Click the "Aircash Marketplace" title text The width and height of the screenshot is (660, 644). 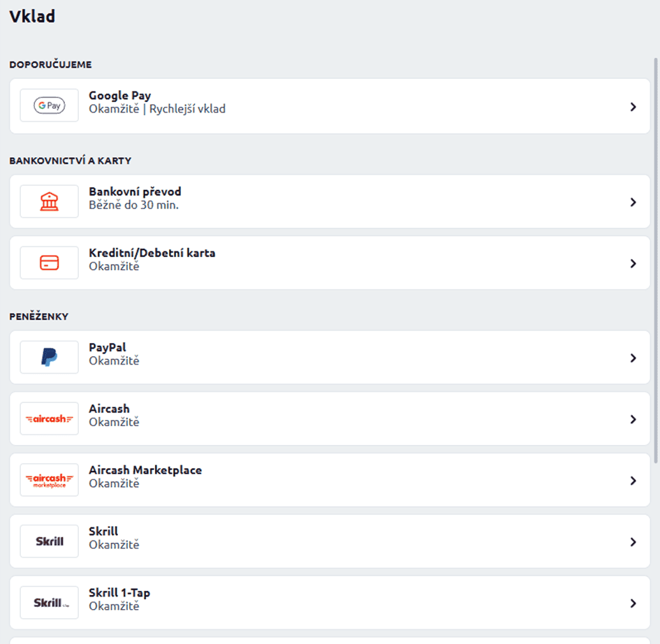(145, 470)
